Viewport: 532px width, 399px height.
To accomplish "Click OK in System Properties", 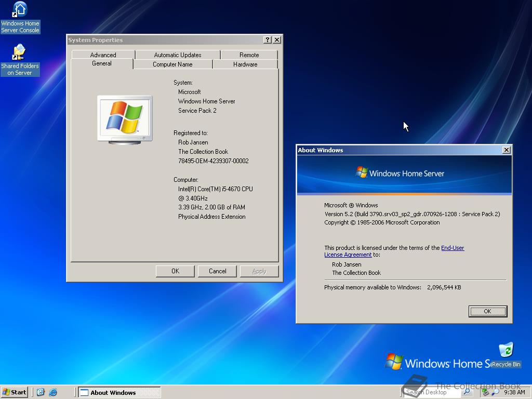I will pos(175,271).
